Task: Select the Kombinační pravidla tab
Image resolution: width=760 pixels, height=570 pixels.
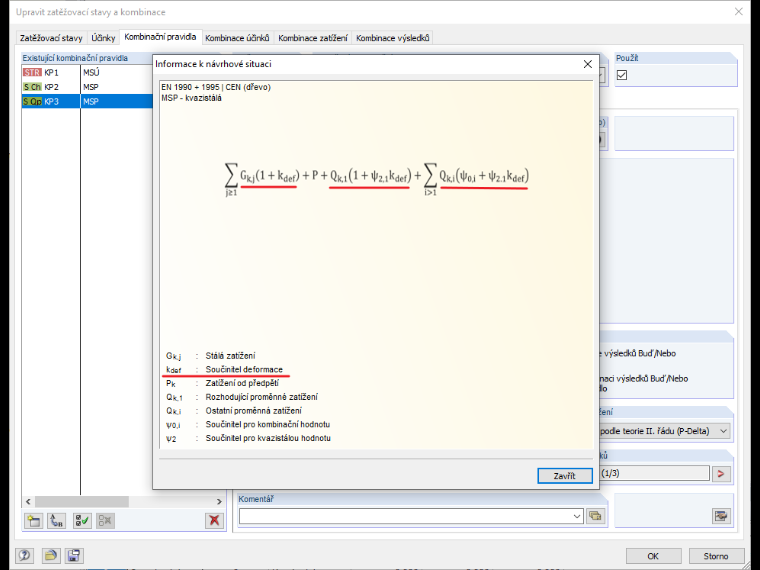Action: (160, 37)
